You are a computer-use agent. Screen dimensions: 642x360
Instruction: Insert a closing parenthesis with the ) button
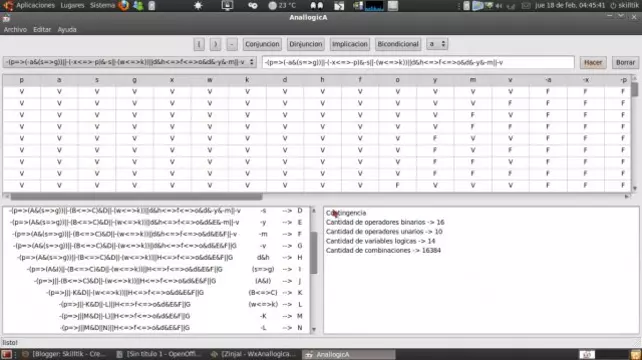tap(215, 44)
